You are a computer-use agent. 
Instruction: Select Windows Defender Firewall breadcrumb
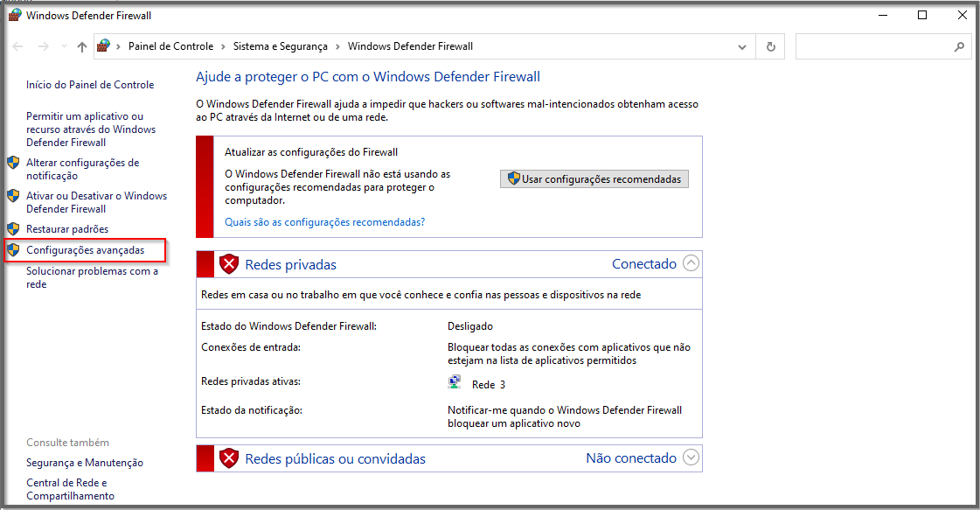[410, 46]
